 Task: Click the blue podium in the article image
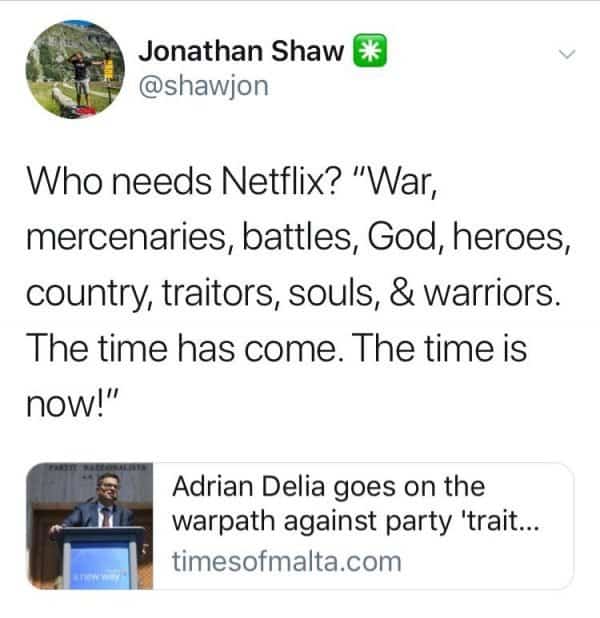(100, 558)
